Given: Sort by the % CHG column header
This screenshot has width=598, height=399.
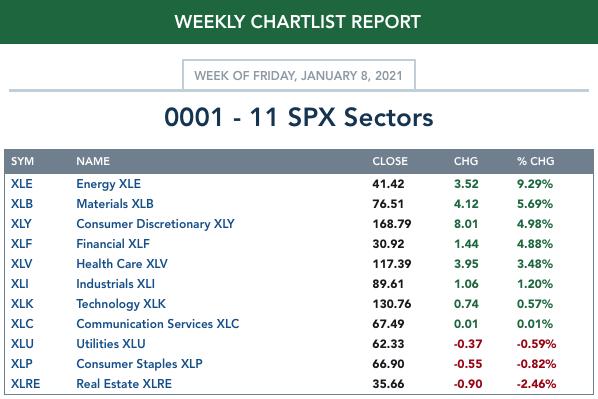Looking at the screenshot, I should tap(535, 161).
